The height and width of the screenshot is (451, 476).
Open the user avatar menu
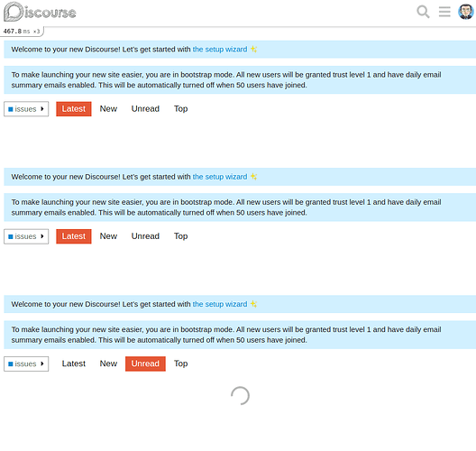coord(466,12)
